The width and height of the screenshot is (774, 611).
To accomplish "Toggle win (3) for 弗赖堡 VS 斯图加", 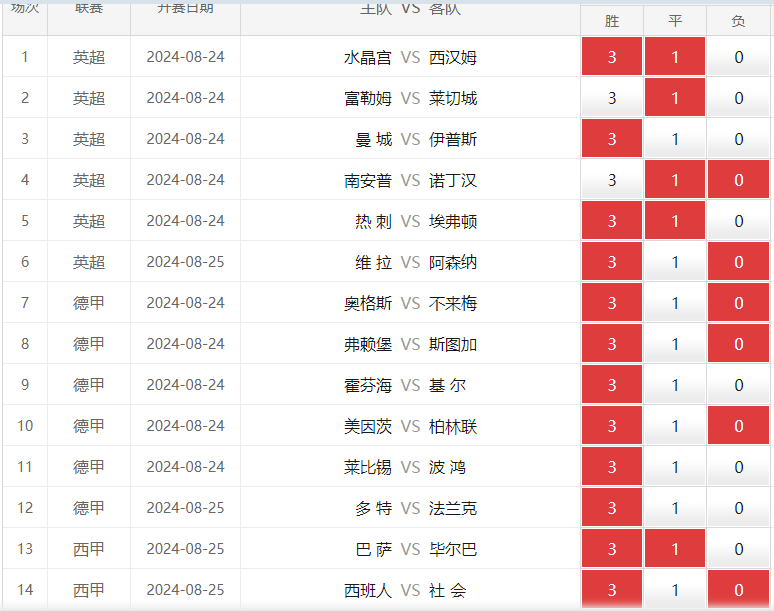I will tap(612, 344).
